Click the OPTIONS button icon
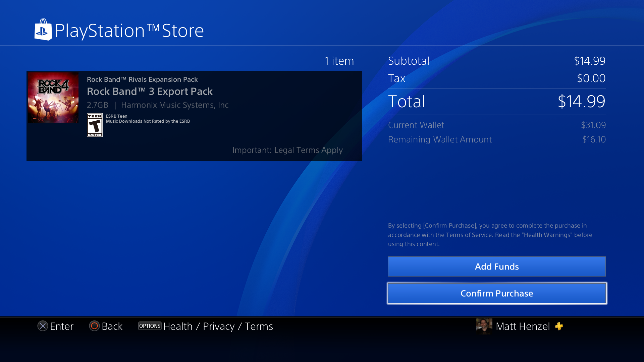 pyautogui.click(x=150, y=326)
